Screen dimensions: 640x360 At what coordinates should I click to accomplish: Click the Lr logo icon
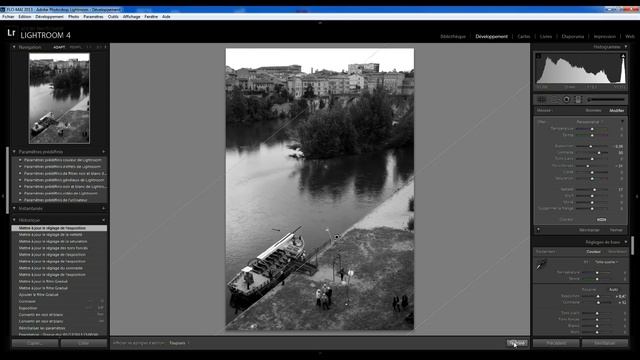pyautogui.click(x=11, y=33)
